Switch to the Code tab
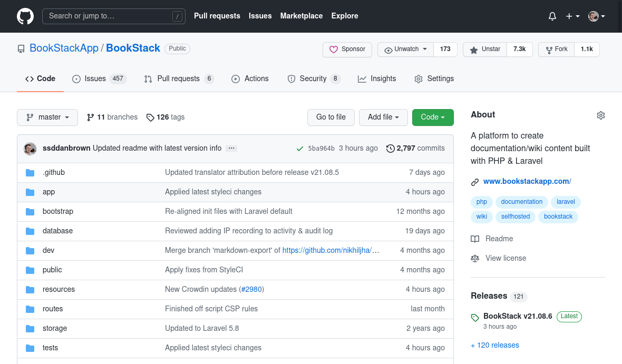This screenshot has width=622, height=364. pyautogui.click(x=40, y=78)
